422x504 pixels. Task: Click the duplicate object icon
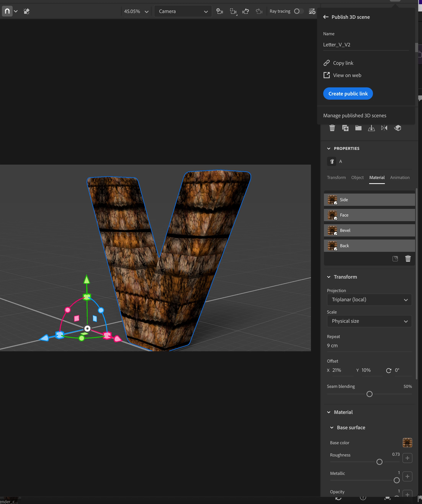345,128
